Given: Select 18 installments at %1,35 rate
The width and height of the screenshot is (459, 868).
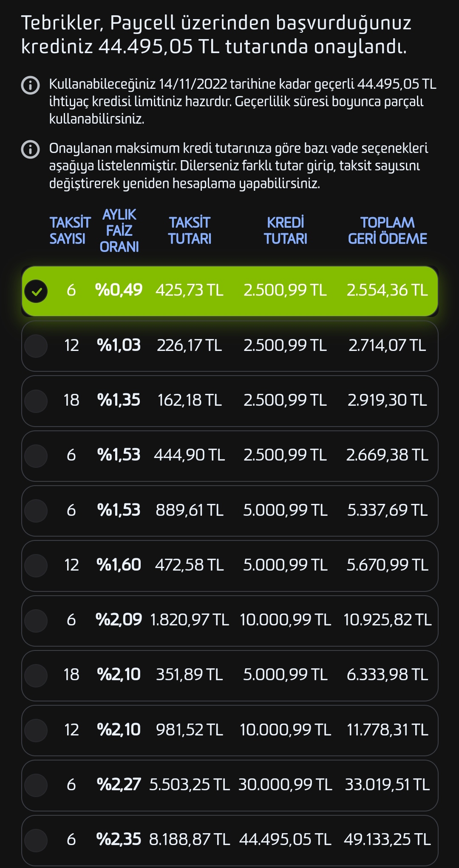Looking at the screenshot, I should (36, 401).
